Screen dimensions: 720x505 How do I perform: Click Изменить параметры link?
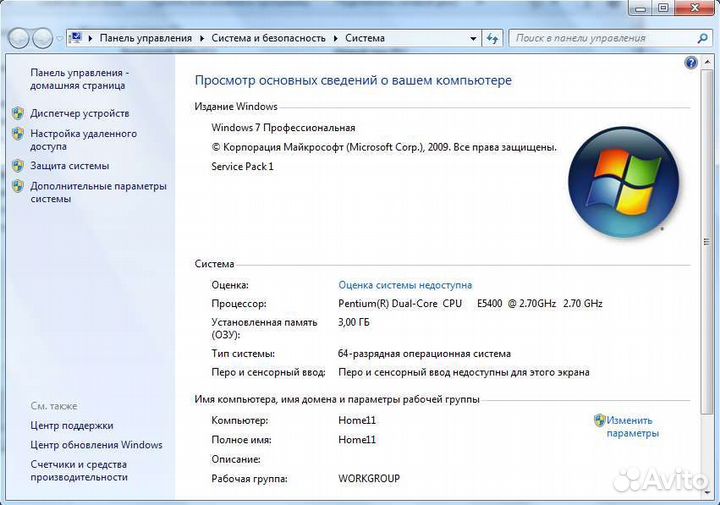[633, 426]
